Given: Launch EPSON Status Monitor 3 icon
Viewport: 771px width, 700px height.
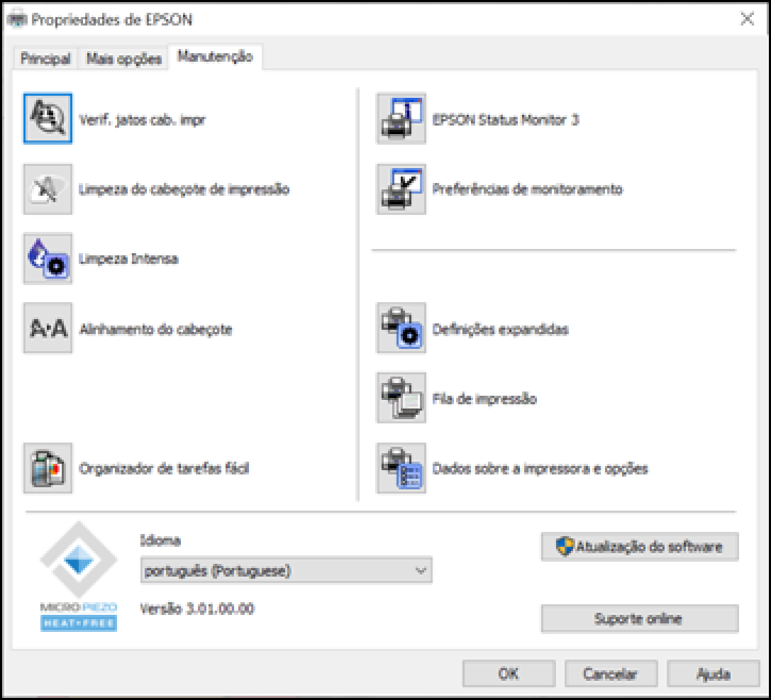Looking at the screenshot, I should click(401, 118).
